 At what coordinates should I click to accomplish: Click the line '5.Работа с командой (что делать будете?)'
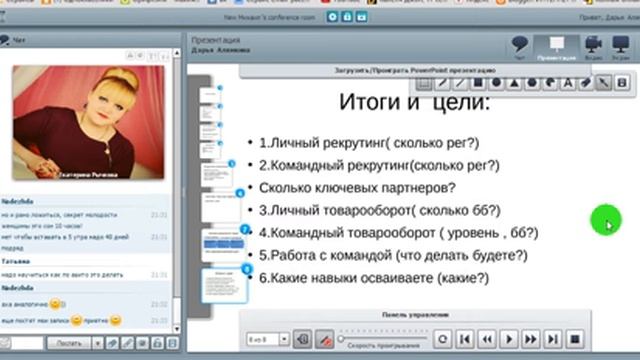[393, 256]
